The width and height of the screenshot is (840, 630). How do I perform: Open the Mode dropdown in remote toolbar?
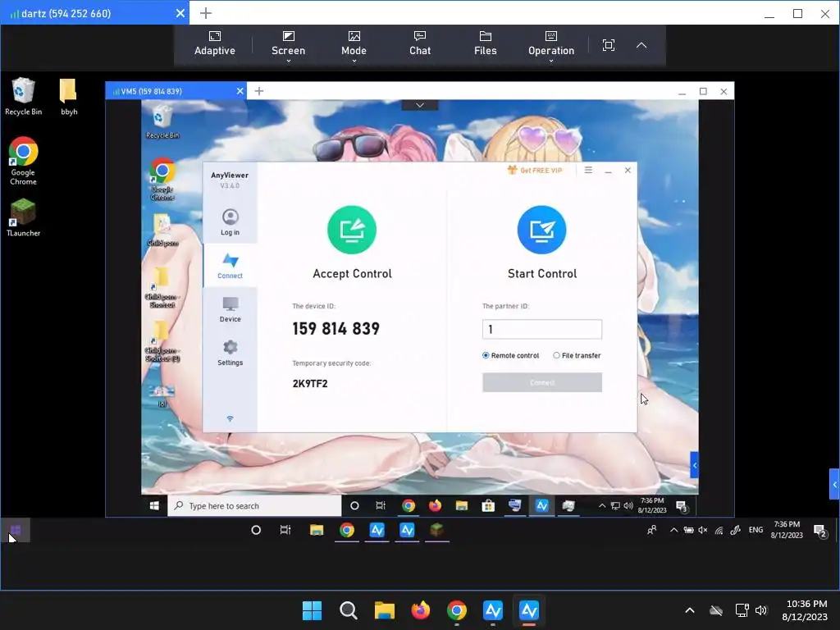pyautogui.click(x=354, y=46)
